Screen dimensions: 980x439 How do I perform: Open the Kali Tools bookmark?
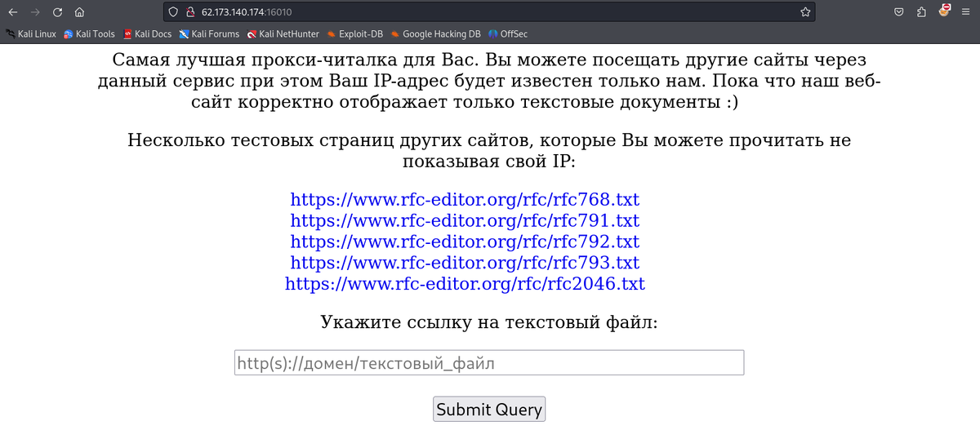(90, 34)
